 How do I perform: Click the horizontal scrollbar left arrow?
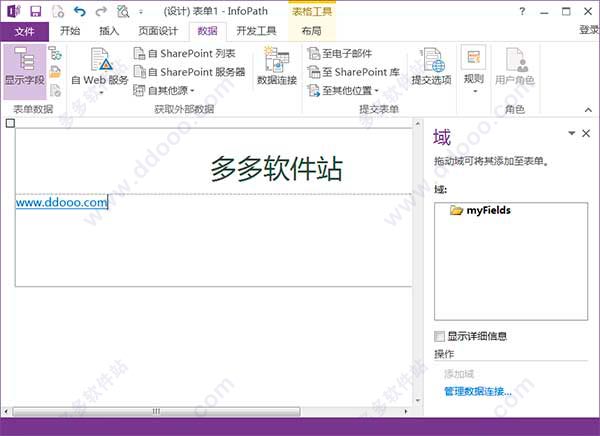point(6,412)
